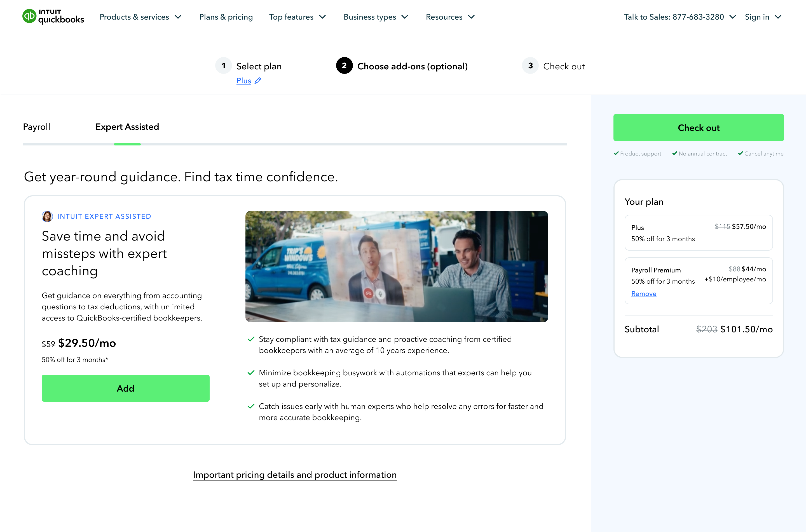Add the Expert Assisted add-on
Image resolution: width=806 pixels, height=532 pixels.
tap(126, 388)
